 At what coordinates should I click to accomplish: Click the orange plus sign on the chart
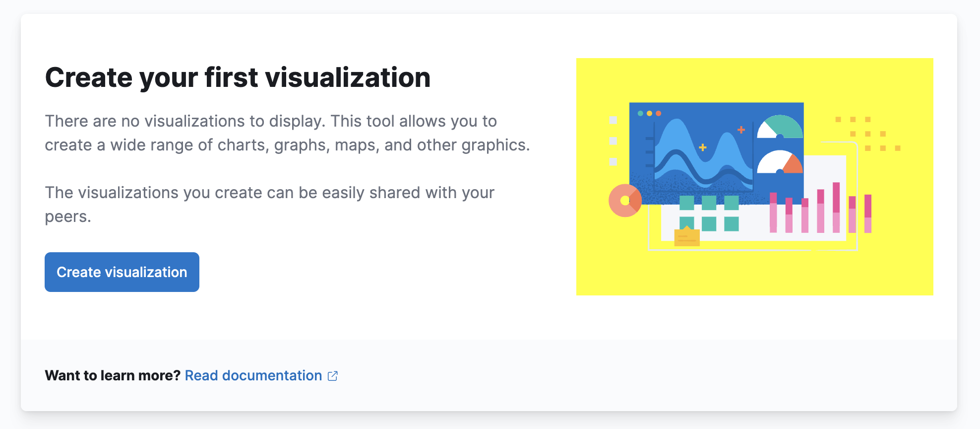(x=741, y=130)
